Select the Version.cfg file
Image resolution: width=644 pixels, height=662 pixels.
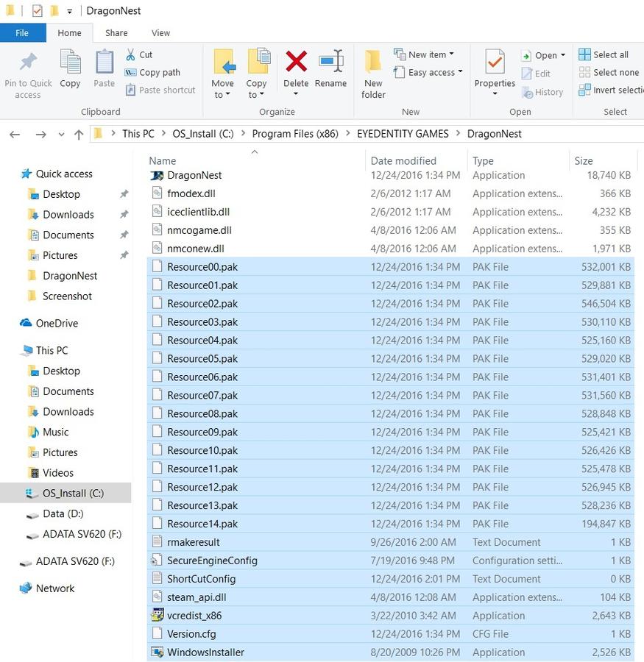[391, 634]
